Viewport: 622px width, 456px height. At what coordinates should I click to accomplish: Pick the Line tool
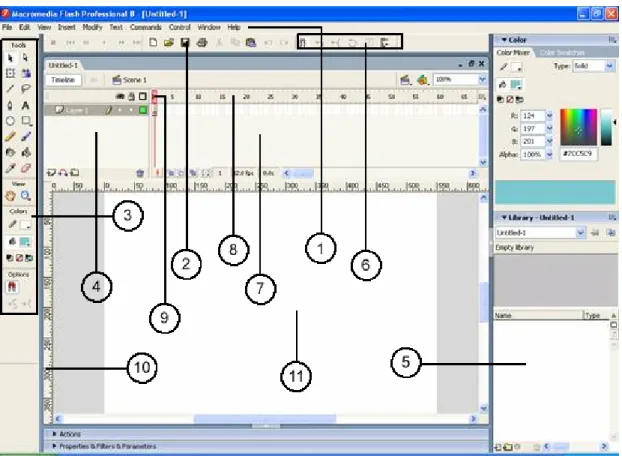(x=10, y=89)
